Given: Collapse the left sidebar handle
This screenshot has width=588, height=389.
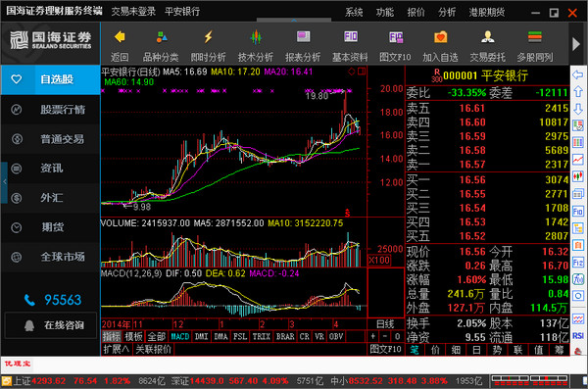Looking at the screenshot, I should [4, 182].
